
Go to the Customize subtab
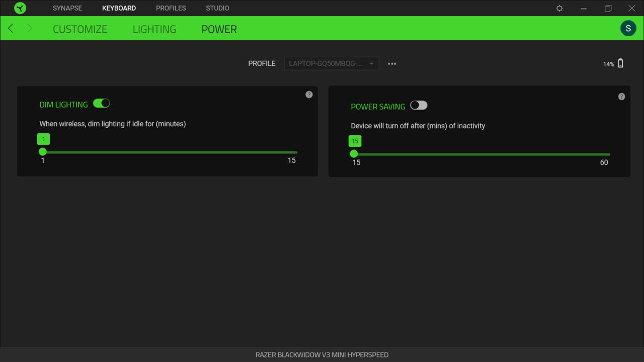point(80,29)
